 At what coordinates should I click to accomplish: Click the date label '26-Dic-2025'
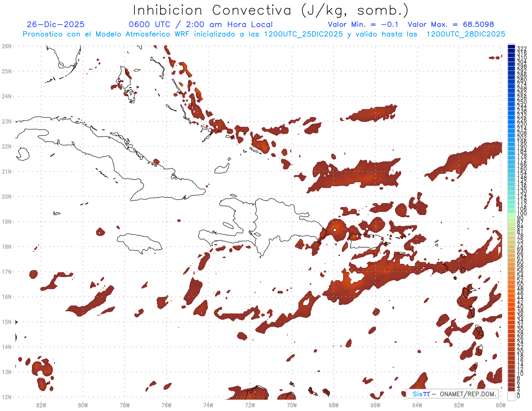point(55,24)
